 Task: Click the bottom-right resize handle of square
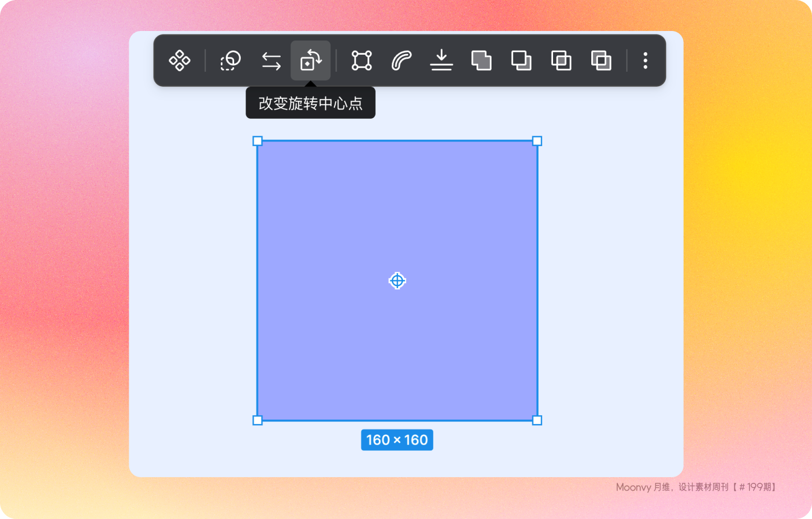point(537,420)
